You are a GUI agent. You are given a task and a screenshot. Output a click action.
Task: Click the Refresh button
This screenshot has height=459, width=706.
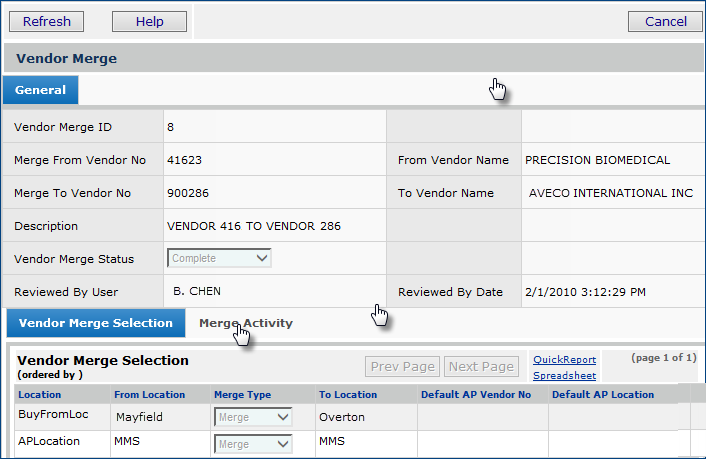tap(47, 21)
